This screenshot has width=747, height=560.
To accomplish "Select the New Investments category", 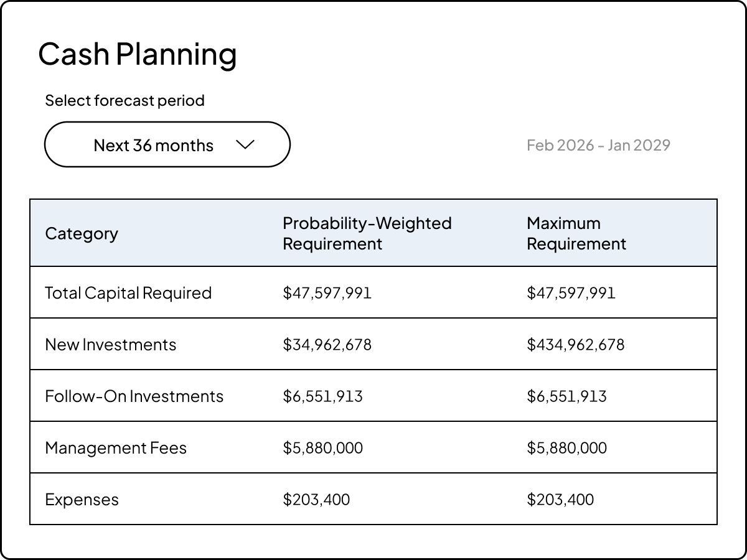I will [x=111, y=344].
